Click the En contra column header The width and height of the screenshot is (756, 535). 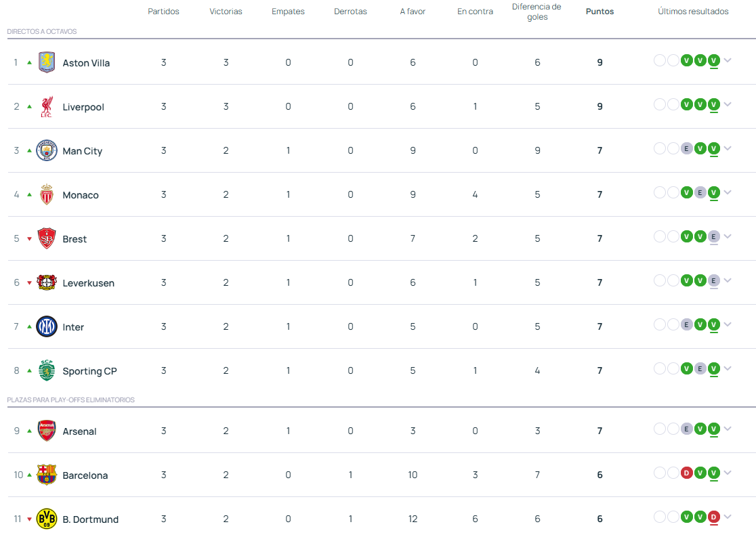475,12
